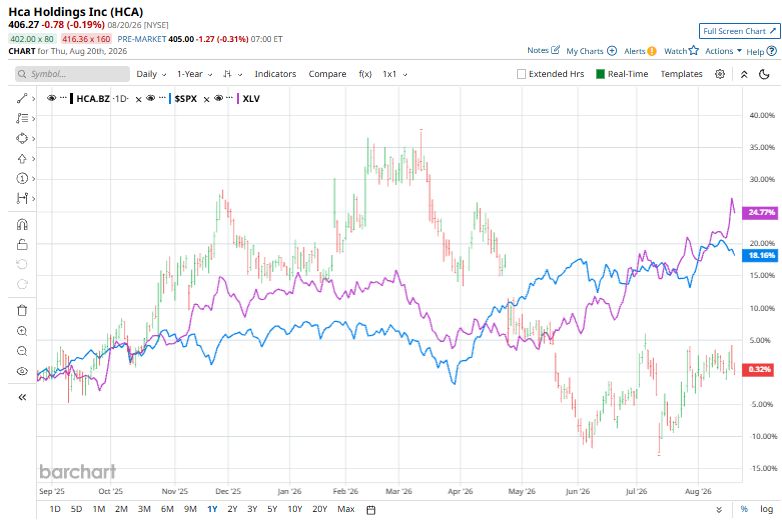Open the 1x1 grid layout dropdown
Viewport: 782px width, 526px height.
click(395, 74)
